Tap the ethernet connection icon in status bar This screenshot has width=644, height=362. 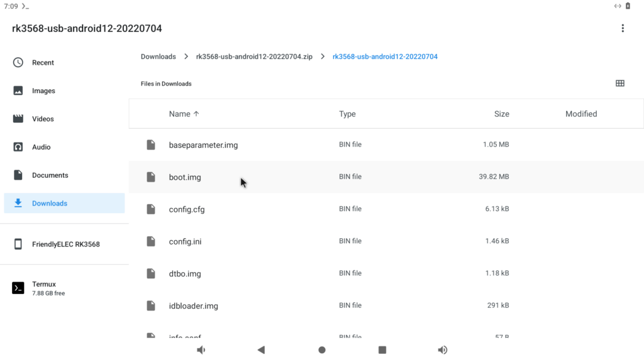(x=618, y=6)
